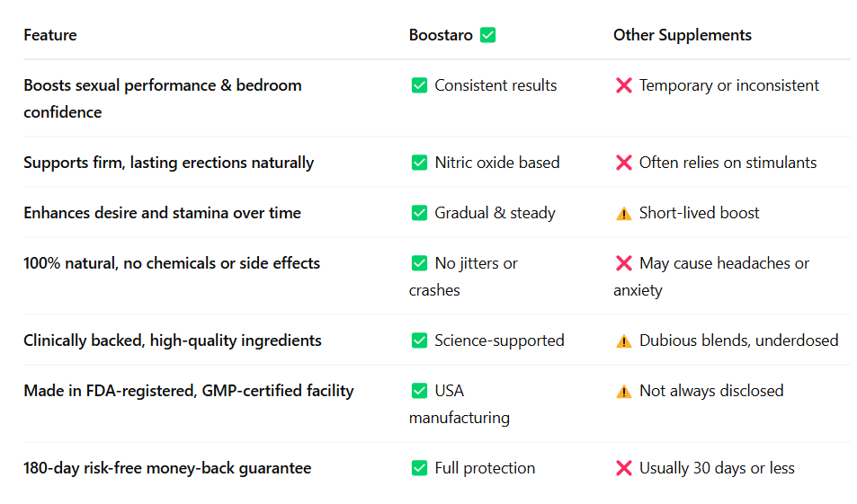Click green check next to No jitters

419,263
